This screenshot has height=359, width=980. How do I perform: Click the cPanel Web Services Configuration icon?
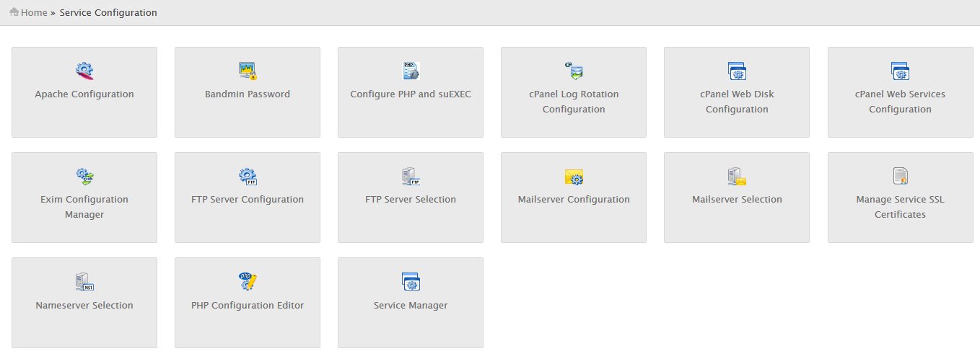900,71
